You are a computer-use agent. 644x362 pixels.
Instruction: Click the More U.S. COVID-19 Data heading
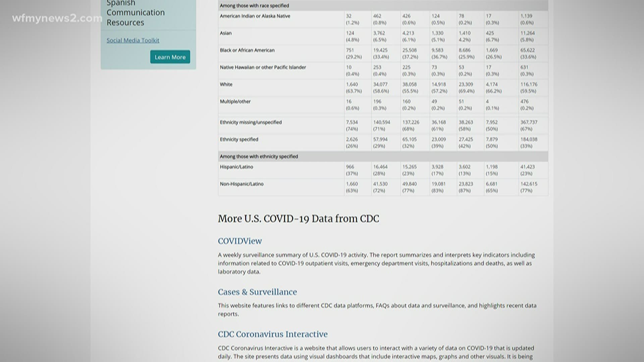point(298,219)
